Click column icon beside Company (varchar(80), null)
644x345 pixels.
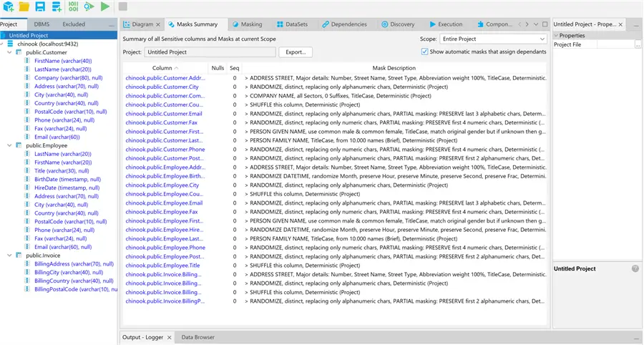[27, 77]
